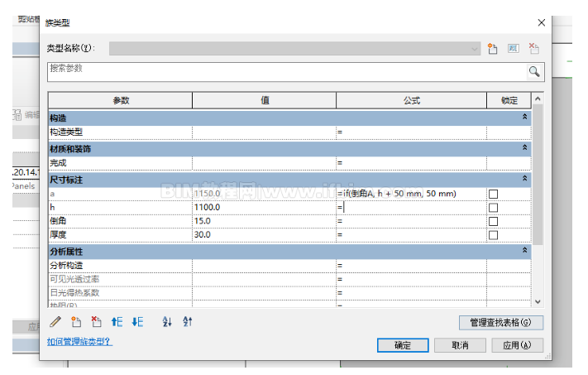Click the Rename Type icon
Viewport: 588px width, 375px height.
514,48
